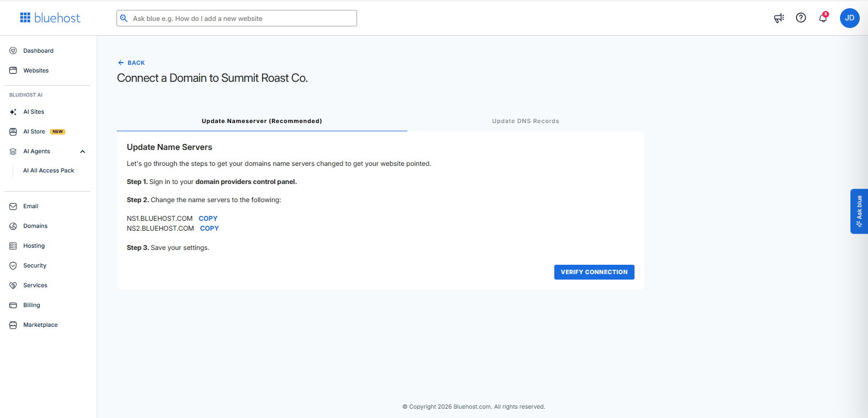This screenshot has height=418, width=868.
Task: Click the Websites sidebar icon
Action: [x=13, y=70]
